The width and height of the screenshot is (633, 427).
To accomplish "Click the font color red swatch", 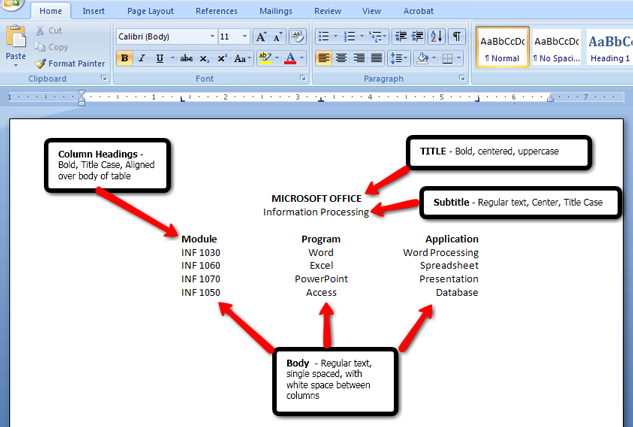I will coord(290,59).
